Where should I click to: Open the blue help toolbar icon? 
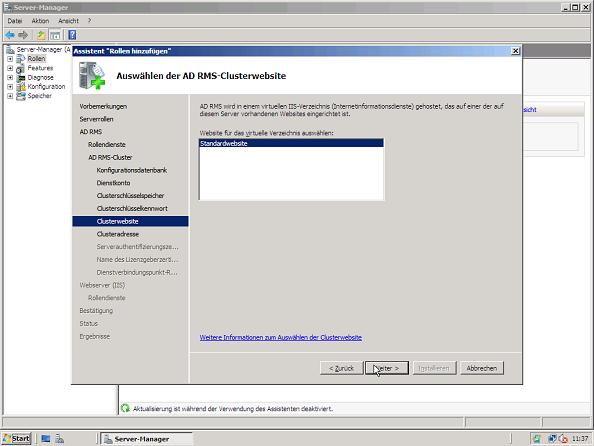tap(72, 35)
